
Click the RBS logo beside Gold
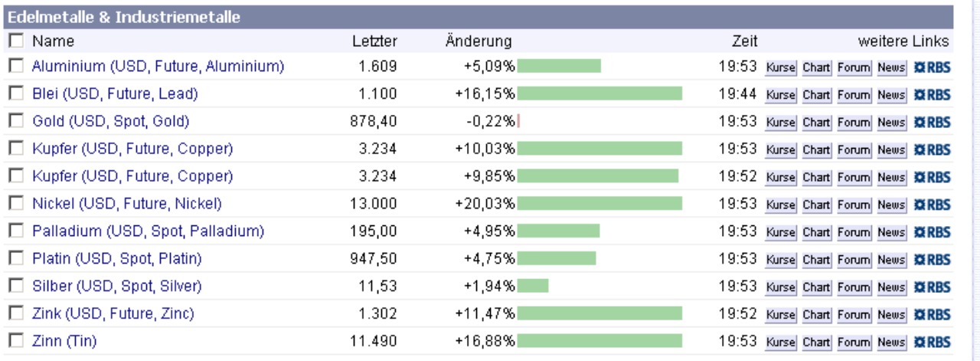click(x=932, y=122)
